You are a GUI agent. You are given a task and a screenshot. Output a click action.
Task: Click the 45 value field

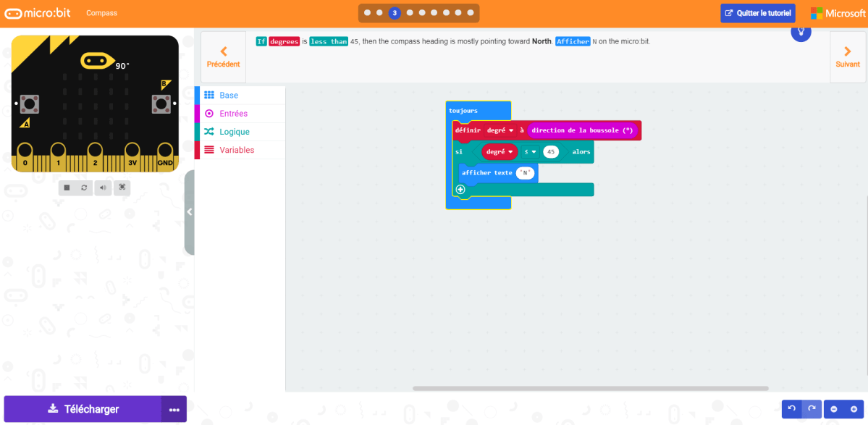coord(551,152)
